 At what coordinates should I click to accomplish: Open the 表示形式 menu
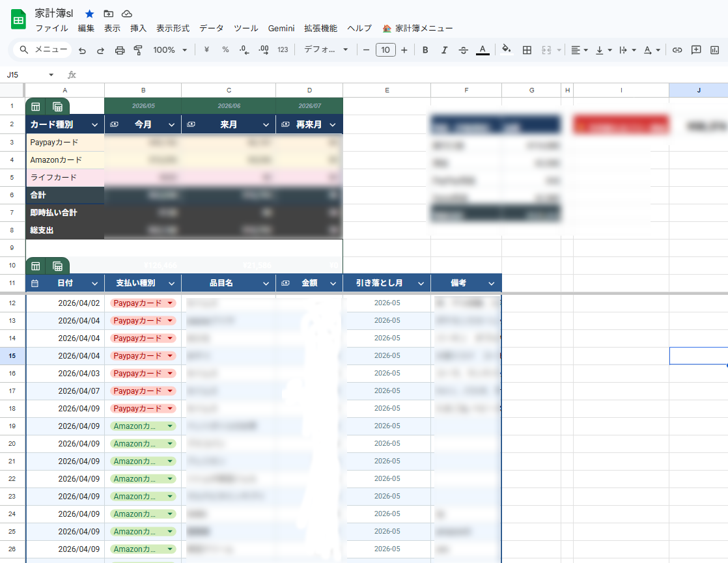(173, 28)
